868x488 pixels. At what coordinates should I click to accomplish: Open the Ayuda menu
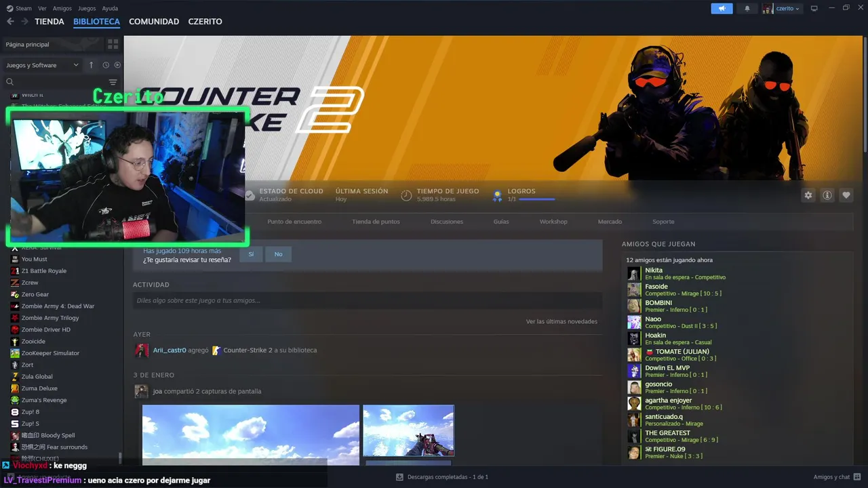coord(110,9)
